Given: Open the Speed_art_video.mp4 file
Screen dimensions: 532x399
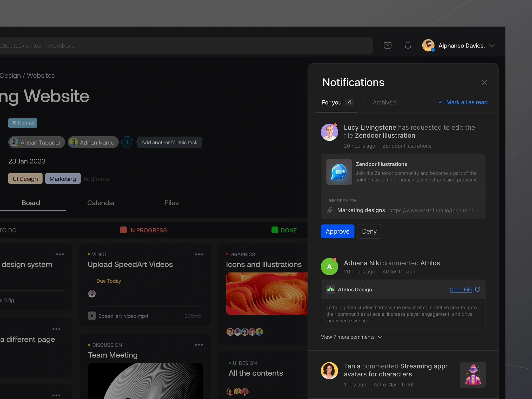Looking at the screenshot, I should click(x=123, y=316).
